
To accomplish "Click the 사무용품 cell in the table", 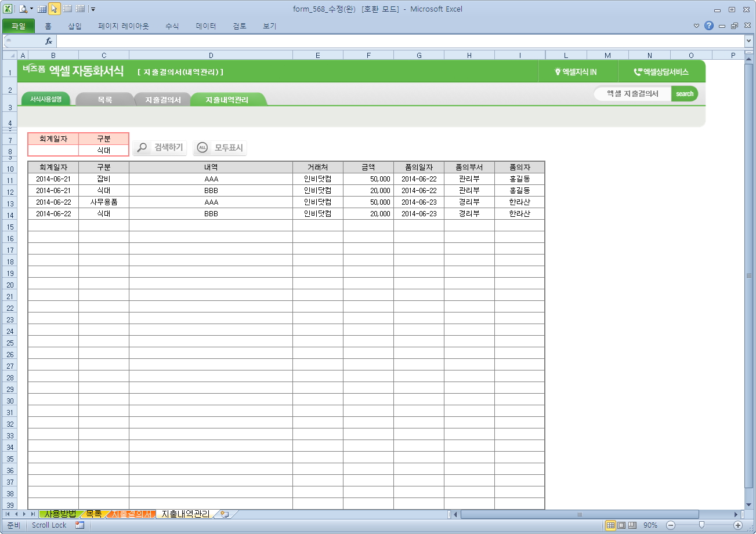I will click(x=104, y=202).
